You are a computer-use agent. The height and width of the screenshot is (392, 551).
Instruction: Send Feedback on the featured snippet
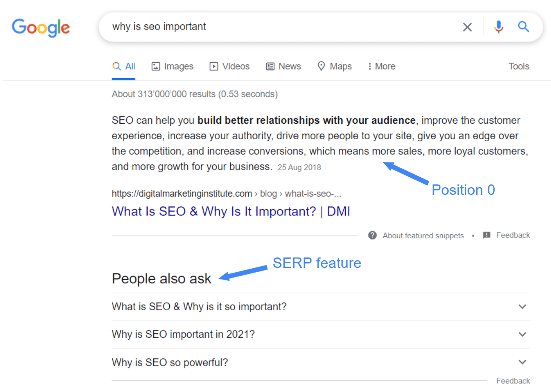click(x=513, y=235)
